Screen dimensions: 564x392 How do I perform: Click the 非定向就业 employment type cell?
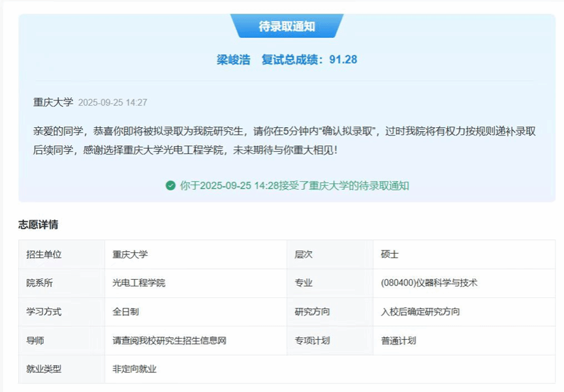click(x=134, y=369)
